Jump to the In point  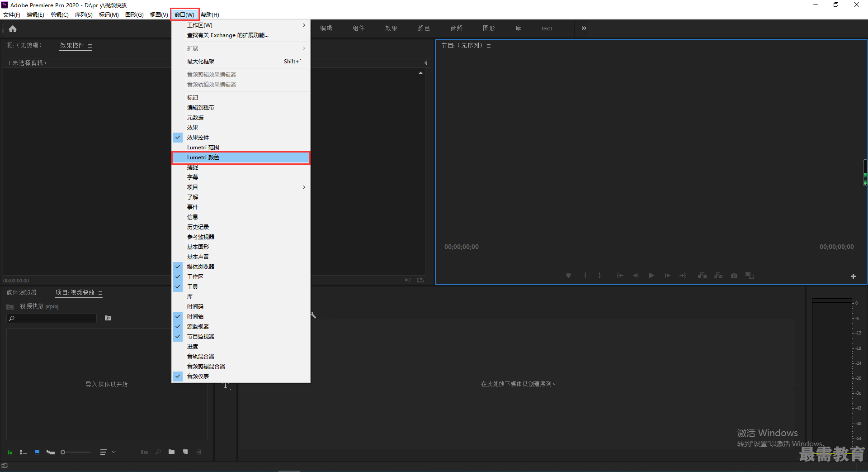(x=620, y=275)
